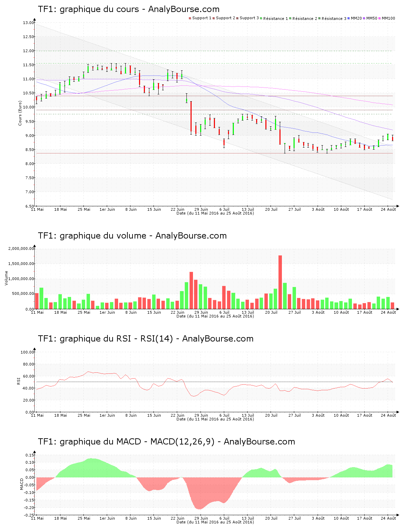Click the 'Volume' vertical axis label
The image size is (412, 532).
(6, 278)
